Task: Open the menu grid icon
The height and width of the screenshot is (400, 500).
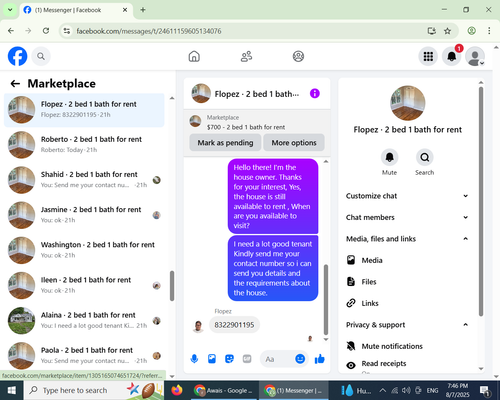Action: [428, 56]
